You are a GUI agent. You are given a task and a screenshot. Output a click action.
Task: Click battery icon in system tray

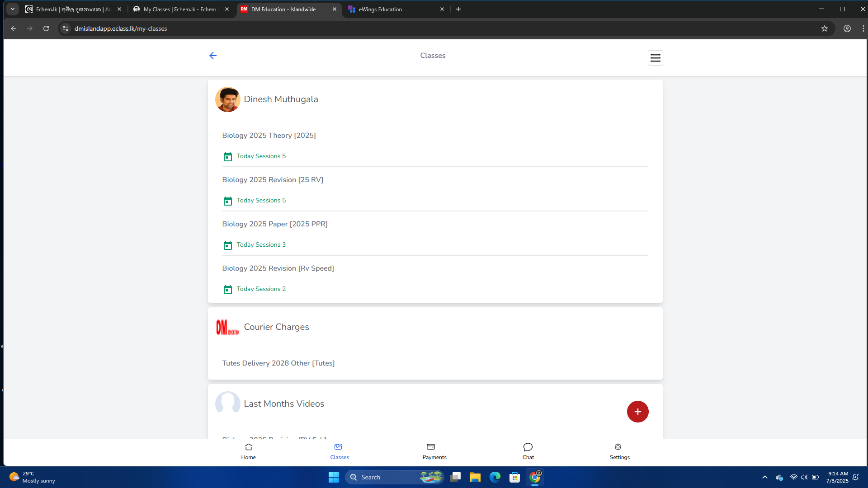pos(816,477)
